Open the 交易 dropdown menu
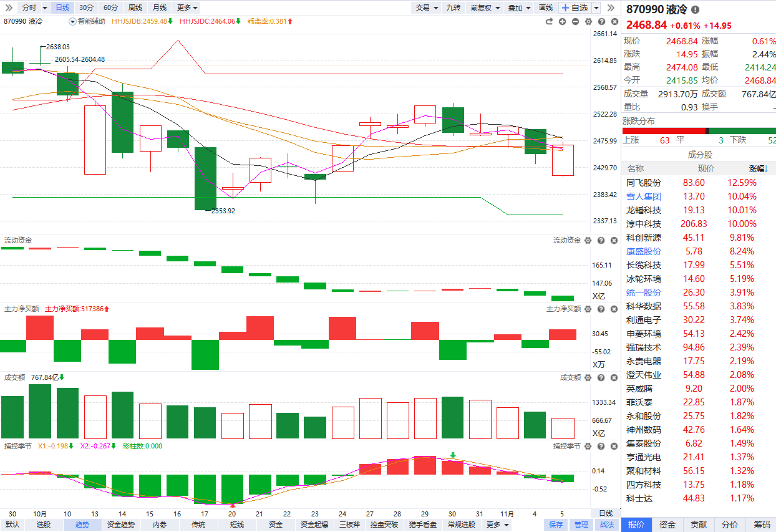Screen dimensions: 776x532 [x=427, y=7]
